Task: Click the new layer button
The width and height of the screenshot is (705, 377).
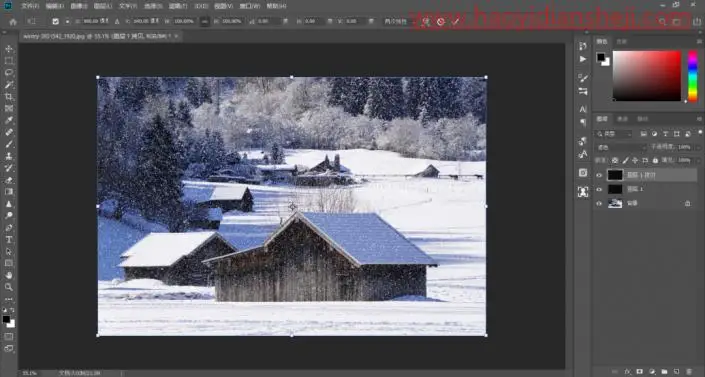Action: 677,372
